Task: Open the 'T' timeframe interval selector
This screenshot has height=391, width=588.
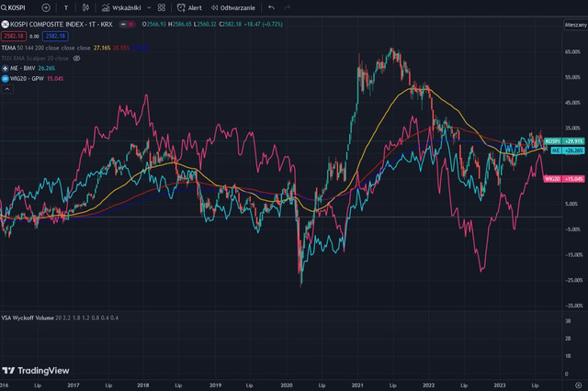Action: click(x=66, y=7)
